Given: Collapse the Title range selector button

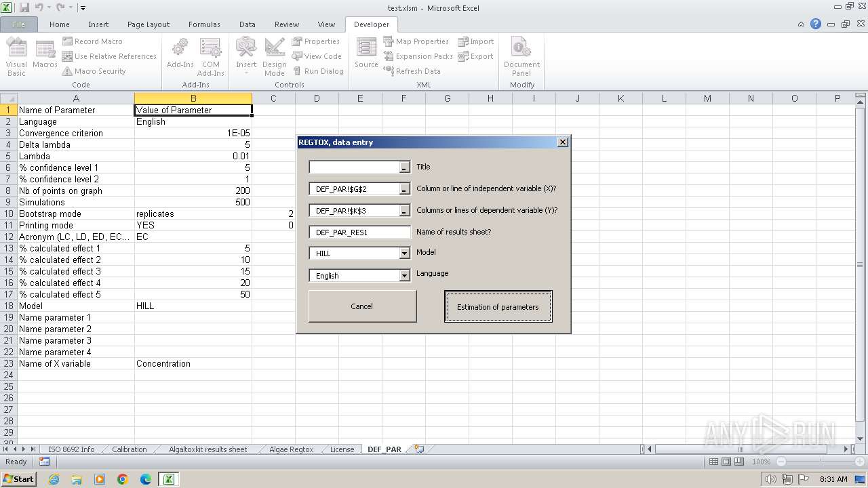Looking at the screenshot, I should (404, 167).
